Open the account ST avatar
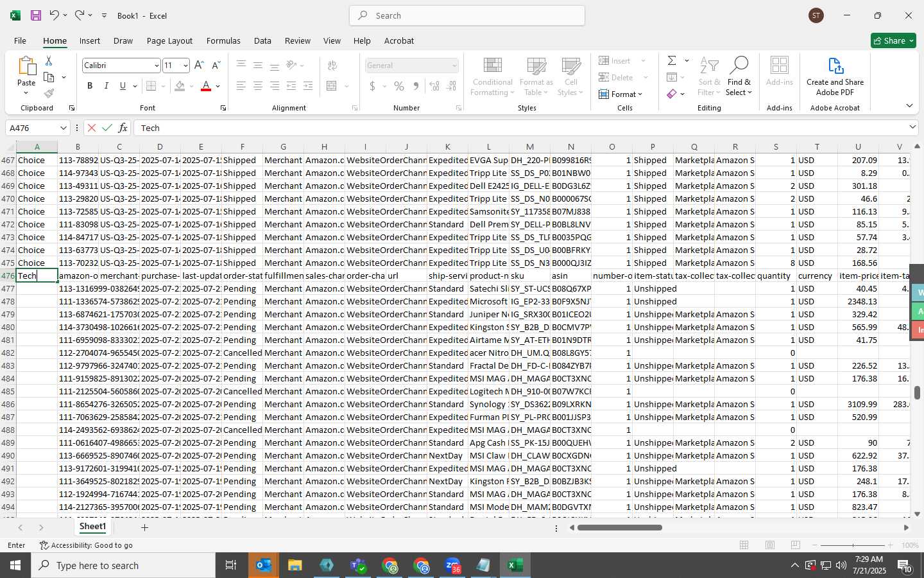This screenshot has height=578, width=924. [816, 15]
